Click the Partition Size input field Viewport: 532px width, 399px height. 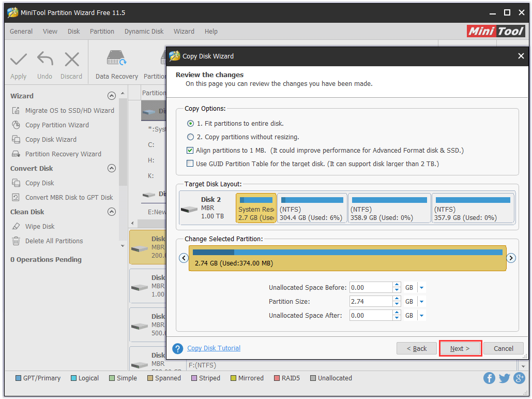pos(371,302)
